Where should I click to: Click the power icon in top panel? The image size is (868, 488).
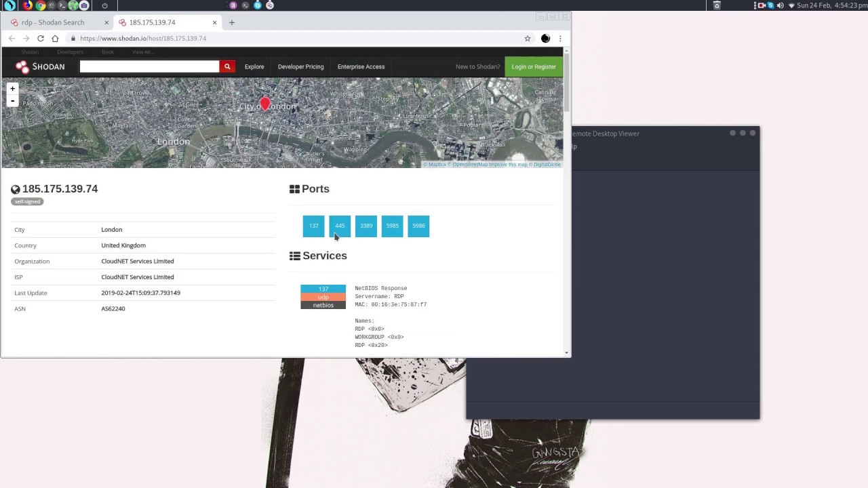pos(104,5)
